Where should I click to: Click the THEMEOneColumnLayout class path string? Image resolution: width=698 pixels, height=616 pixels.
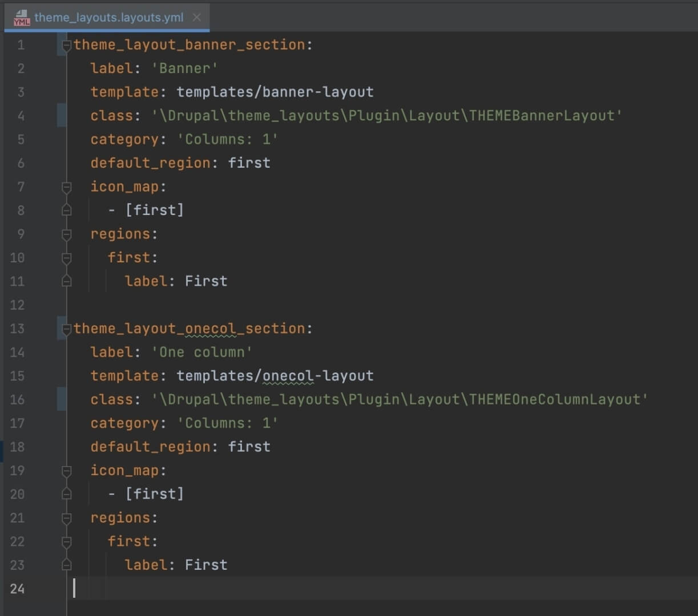(400, 400)
